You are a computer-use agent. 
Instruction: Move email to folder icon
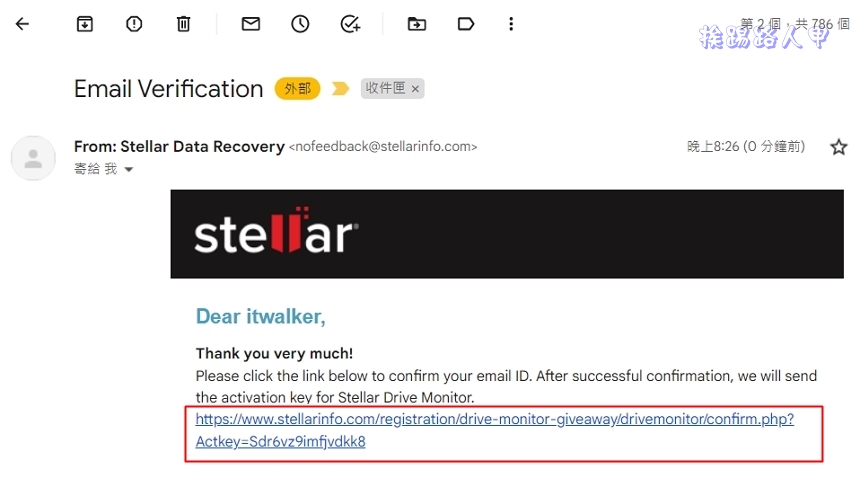(417, 24)
